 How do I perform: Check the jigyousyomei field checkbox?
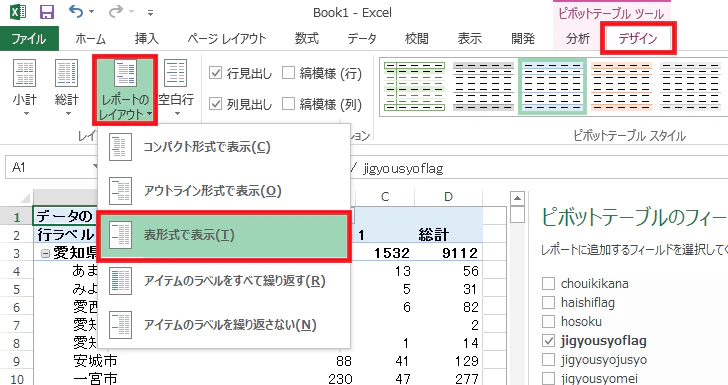coord(548,378)
